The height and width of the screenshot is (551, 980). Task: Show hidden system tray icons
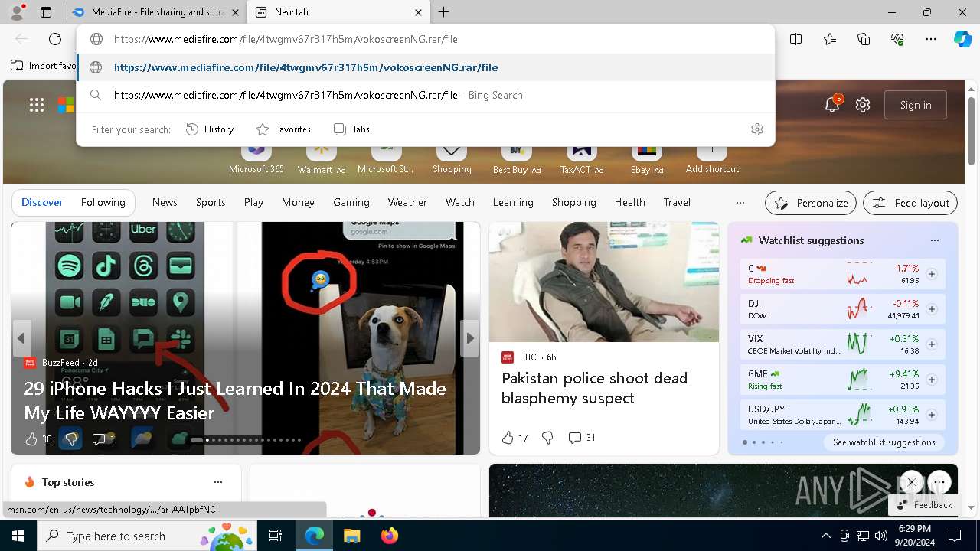[825, 536]
